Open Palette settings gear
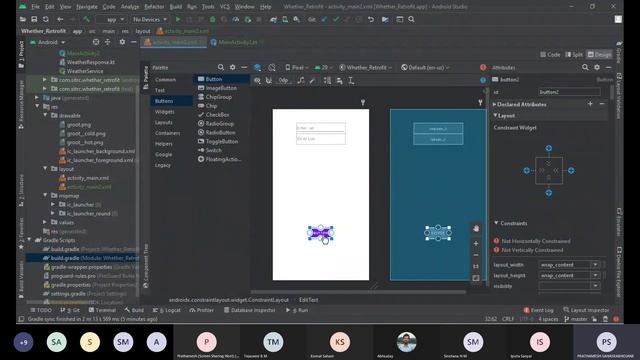The image size is (640, 360). [x=233, y=67]
